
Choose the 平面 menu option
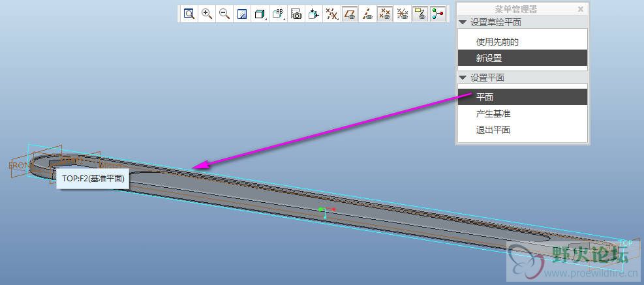pos(523,97)
